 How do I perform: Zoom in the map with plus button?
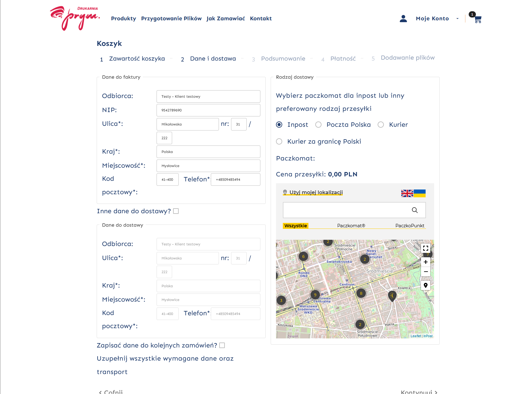pos(426,262)
